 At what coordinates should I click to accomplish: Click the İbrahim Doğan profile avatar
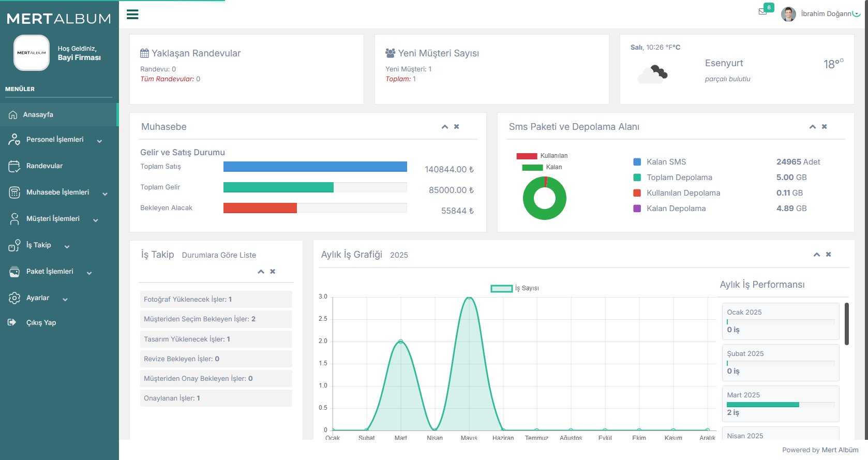[x=788, y=14]
